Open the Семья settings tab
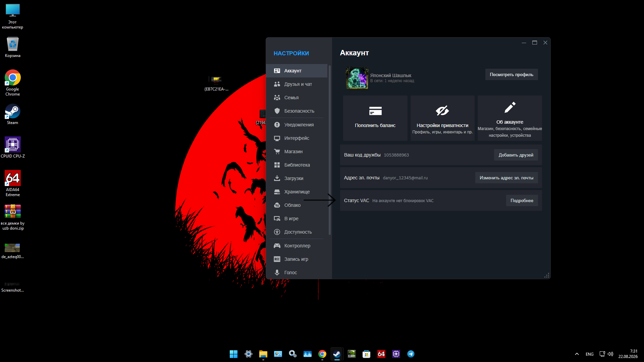644x362 pixels. point(297,98)
